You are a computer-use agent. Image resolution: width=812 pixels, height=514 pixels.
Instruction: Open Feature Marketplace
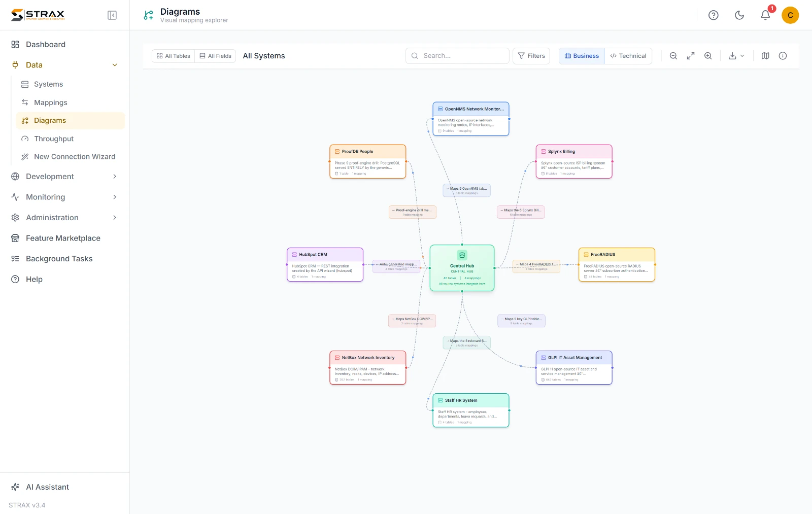click(x=65, y=238)
